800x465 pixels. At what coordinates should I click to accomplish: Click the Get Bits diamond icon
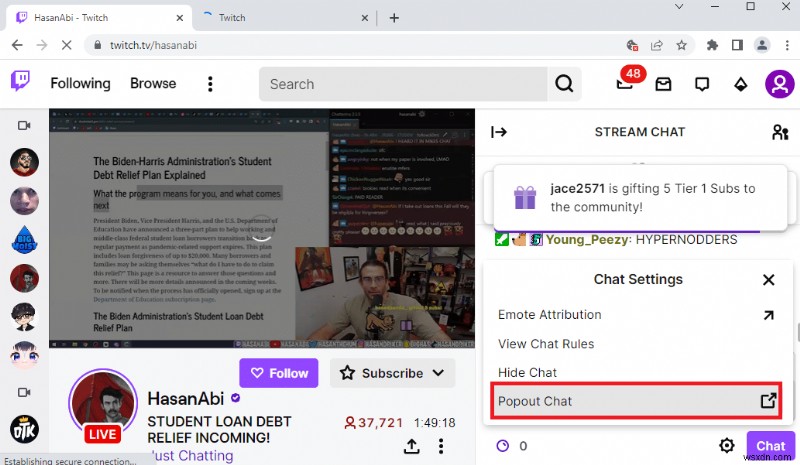click(740, 84)
